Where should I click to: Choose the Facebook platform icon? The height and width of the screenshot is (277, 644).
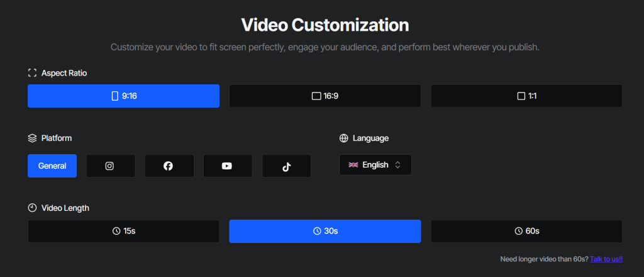pyautogui.click(x=169, y=166)
